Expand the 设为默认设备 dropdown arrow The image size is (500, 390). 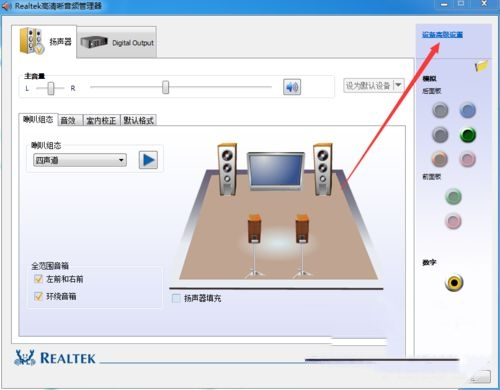pos(398,85)
